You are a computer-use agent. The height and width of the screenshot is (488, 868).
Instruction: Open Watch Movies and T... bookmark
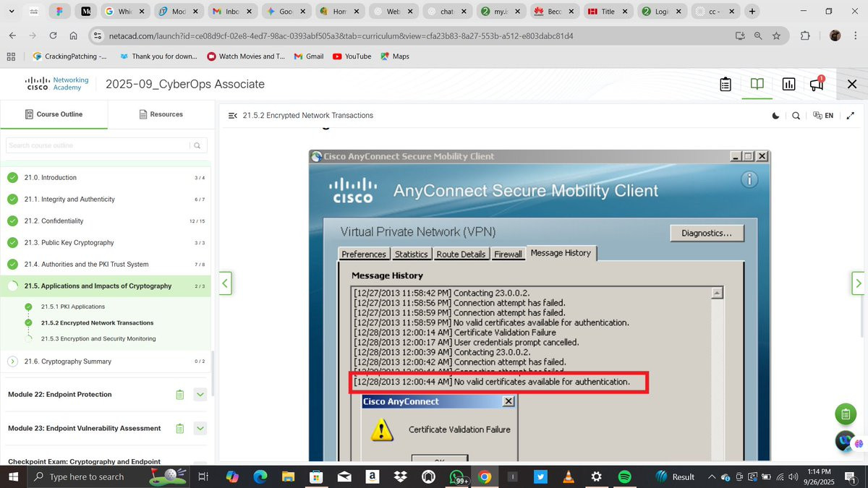[246, 56]
